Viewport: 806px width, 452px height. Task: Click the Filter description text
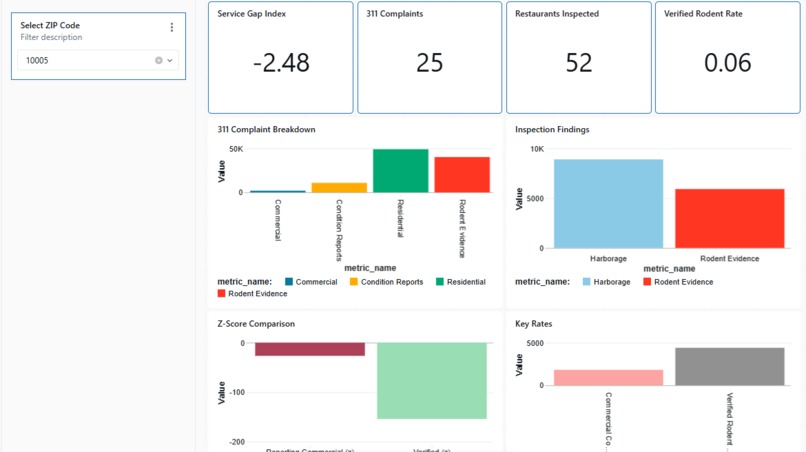point(51,37)
